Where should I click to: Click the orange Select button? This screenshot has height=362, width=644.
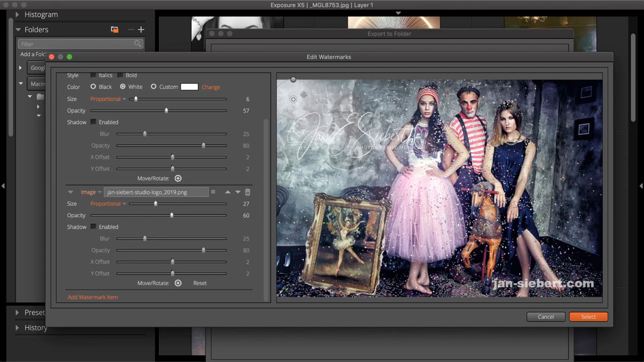click(589, 317)
